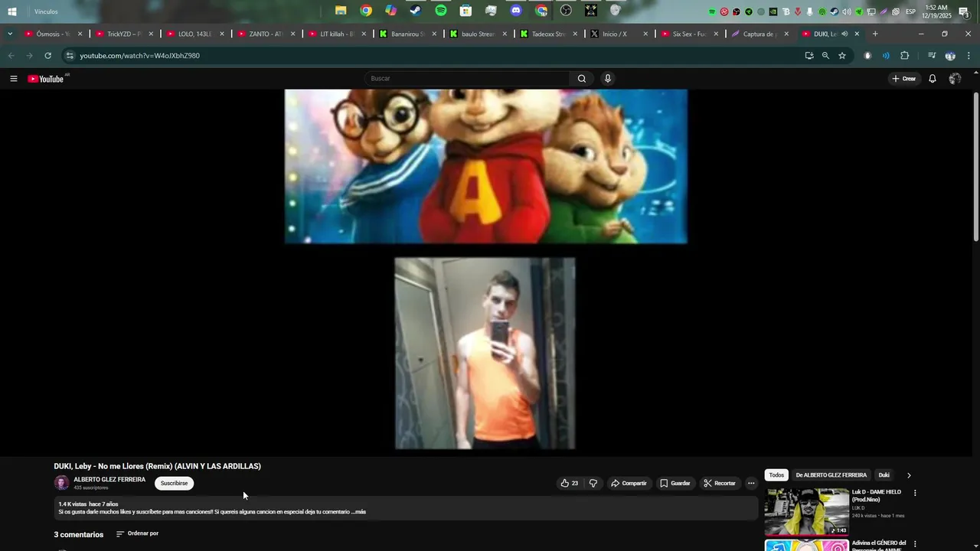Mute the DUKI tab via speaker icon
The width and height of the screenshot is (980, 551).
(844, 34)
